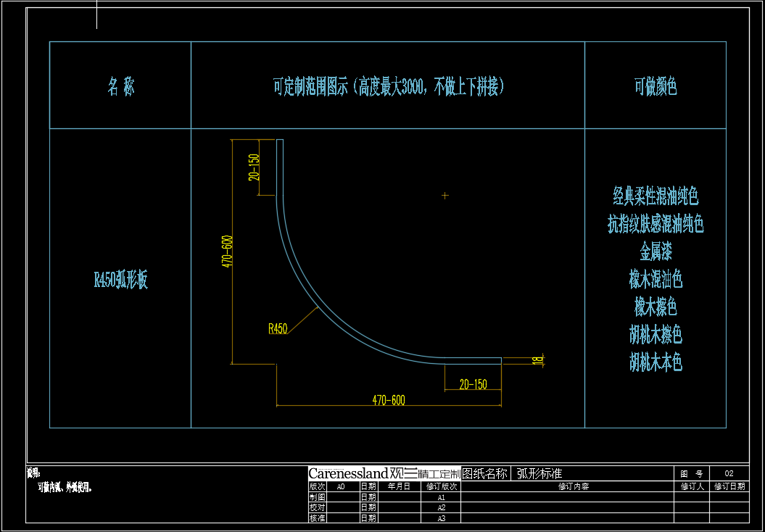The width and height of the screenshot is (765, 532).
Task: Click the 18 thickness dimension
Action: [x=537, y=359]
